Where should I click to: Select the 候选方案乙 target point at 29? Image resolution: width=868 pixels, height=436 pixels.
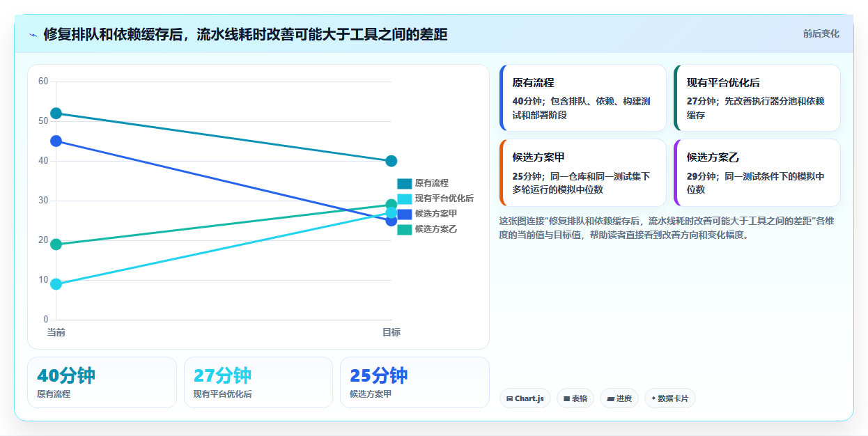[392, 205]
